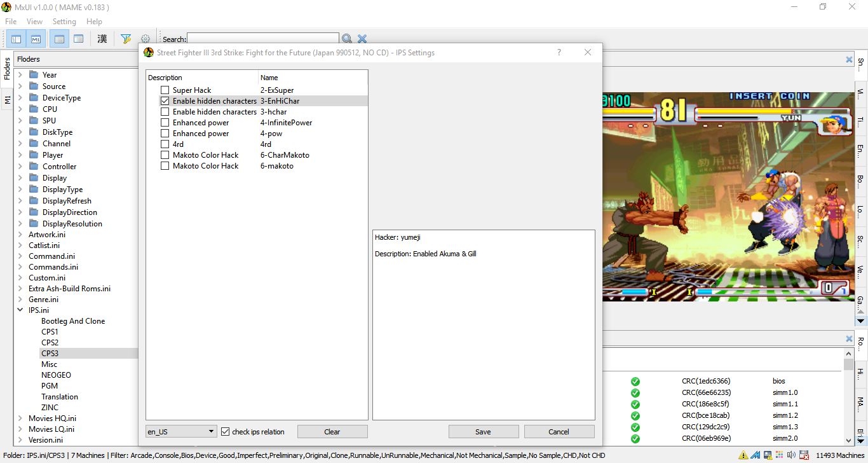Click the Save button
Image resolution: width=868 pixels, height=463 pixels.
pos(484,432)
